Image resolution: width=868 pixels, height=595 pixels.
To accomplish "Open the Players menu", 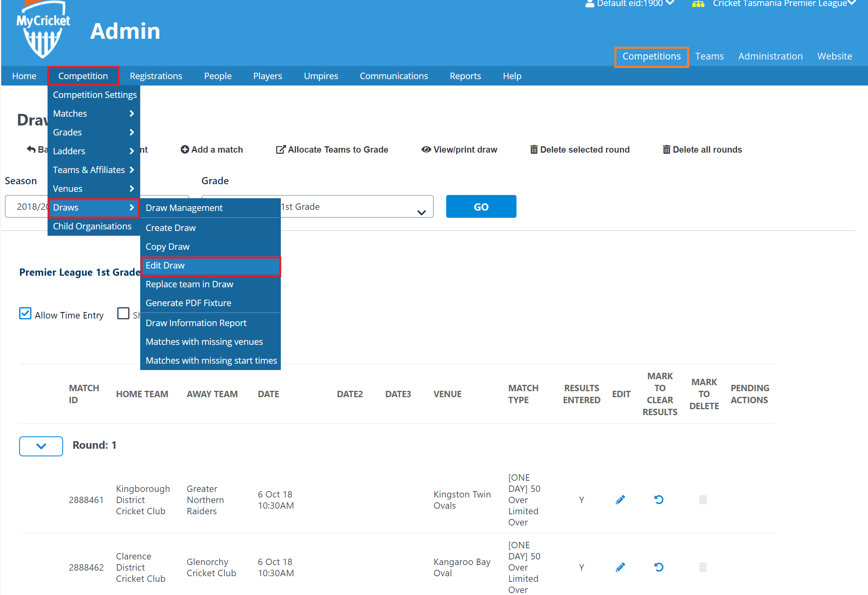I will pos(268,76).
